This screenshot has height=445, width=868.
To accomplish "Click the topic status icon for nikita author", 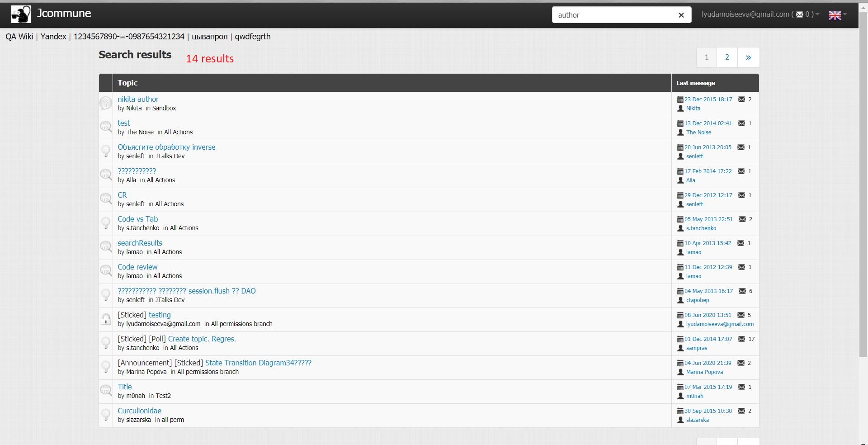I will coord(106,103).
